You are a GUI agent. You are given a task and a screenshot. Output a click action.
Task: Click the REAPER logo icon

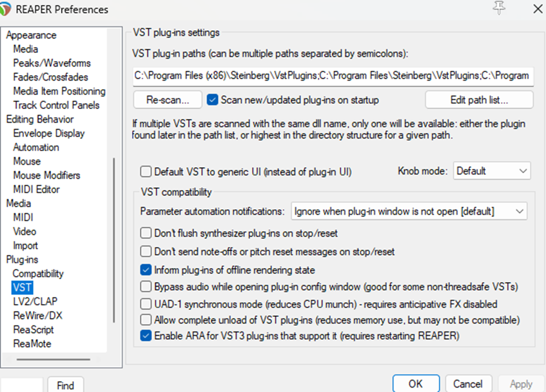point(5,10)
